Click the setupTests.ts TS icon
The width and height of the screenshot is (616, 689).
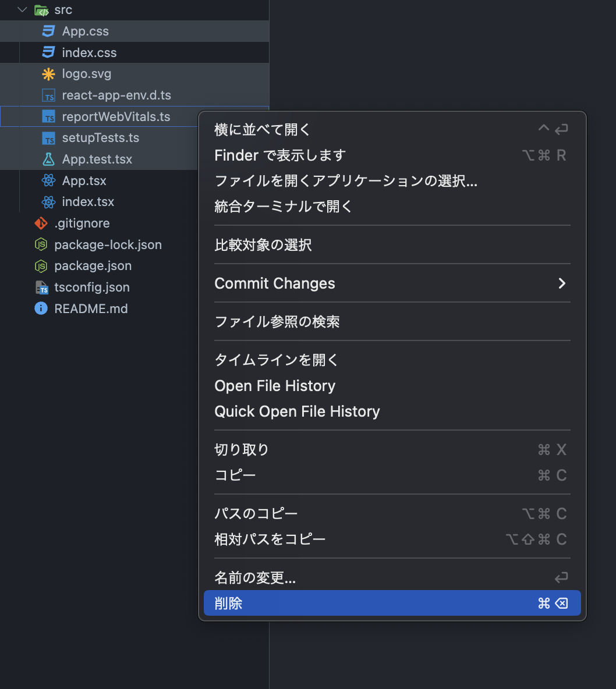tap(48, 138)
